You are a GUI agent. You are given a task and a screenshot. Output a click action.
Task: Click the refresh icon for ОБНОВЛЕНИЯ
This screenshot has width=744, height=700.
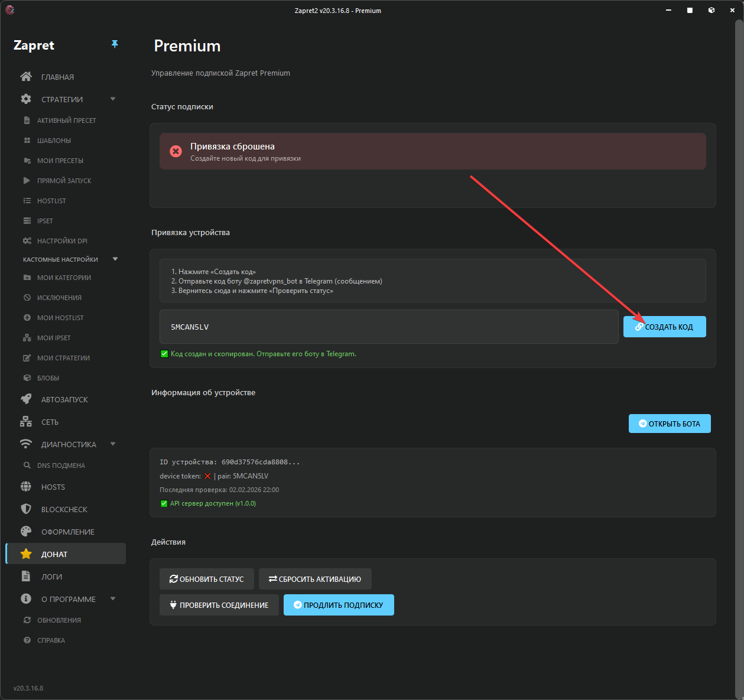(27, 620)
